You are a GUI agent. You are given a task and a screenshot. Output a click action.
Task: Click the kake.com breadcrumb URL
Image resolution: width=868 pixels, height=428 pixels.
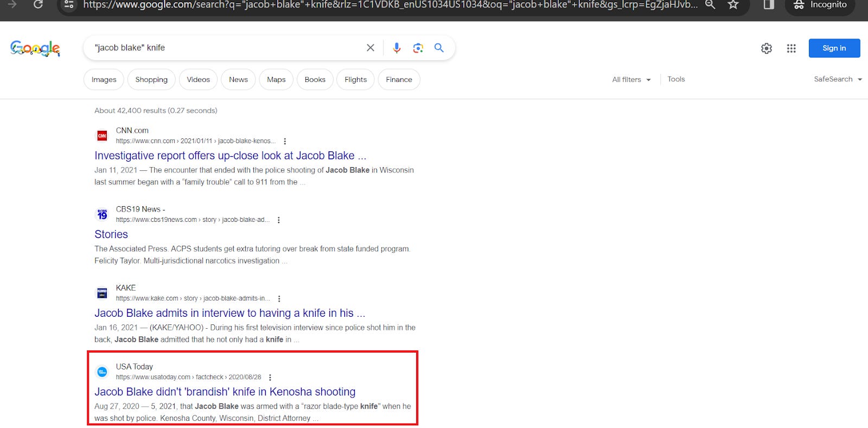coord(193,298)
